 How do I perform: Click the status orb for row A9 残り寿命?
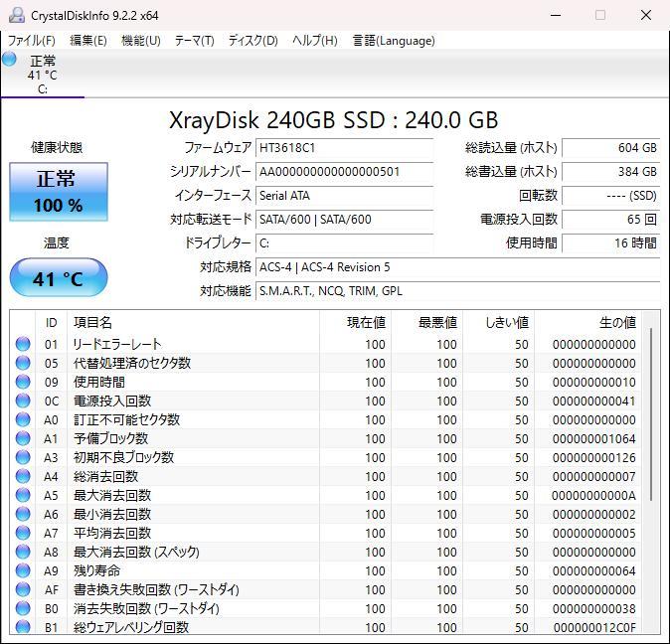pos(23,570)
